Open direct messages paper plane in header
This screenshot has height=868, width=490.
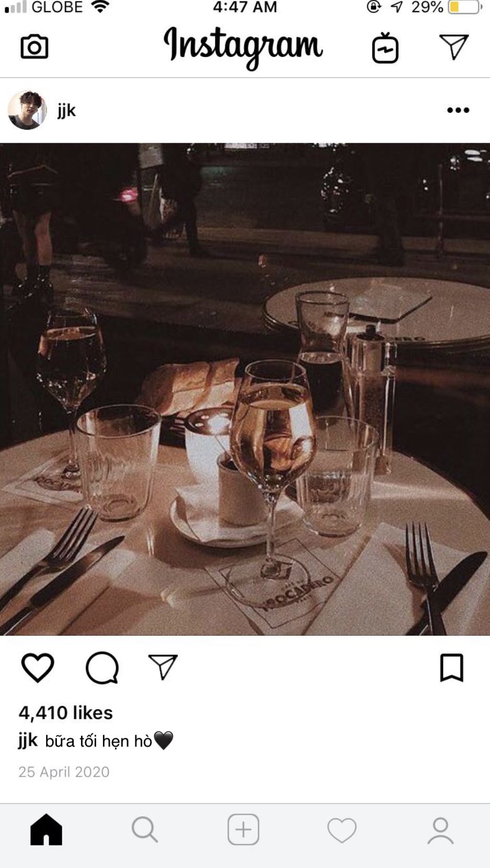tap(453, 47)
